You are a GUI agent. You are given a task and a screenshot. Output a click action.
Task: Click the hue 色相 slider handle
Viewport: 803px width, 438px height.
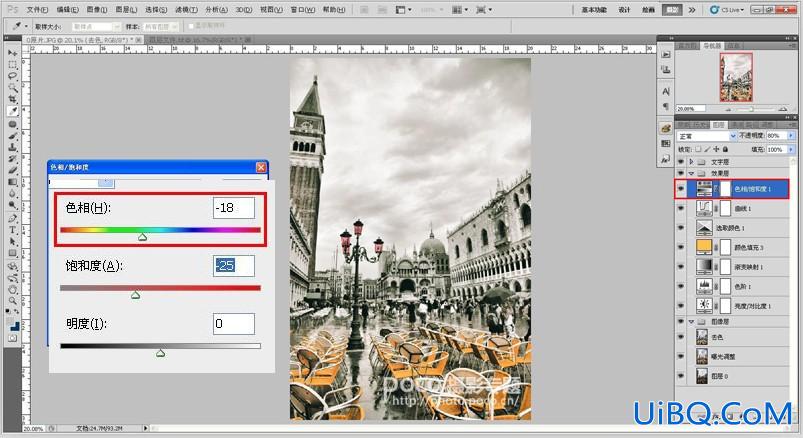pyautogui.click(x=142, y=237)
